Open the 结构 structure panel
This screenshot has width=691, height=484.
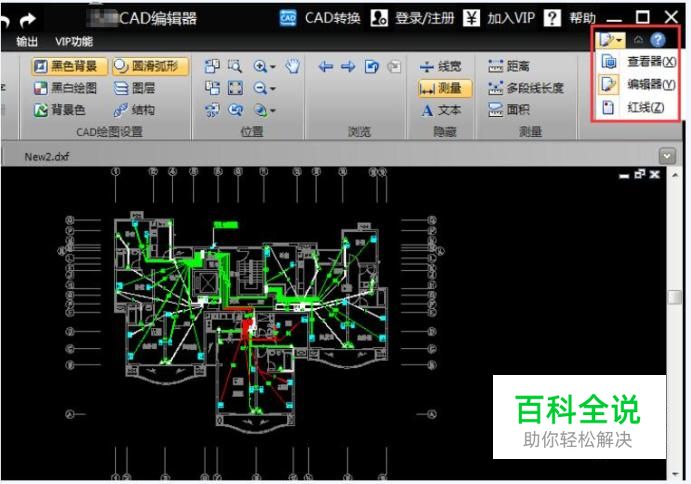(x=134, y=110)
